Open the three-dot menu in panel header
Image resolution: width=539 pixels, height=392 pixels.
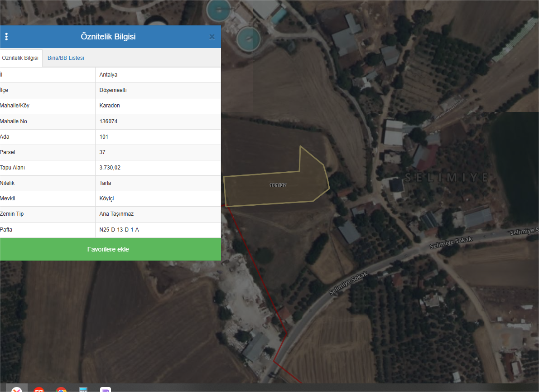pyautogui.click(x=6, y=37)
